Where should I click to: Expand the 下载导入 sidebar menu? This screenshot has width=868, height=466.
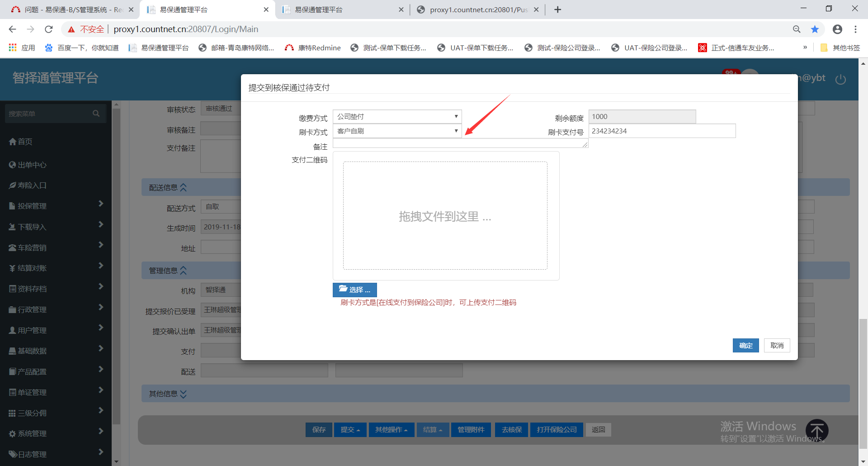pyautogui.click(x=56, y=227)
